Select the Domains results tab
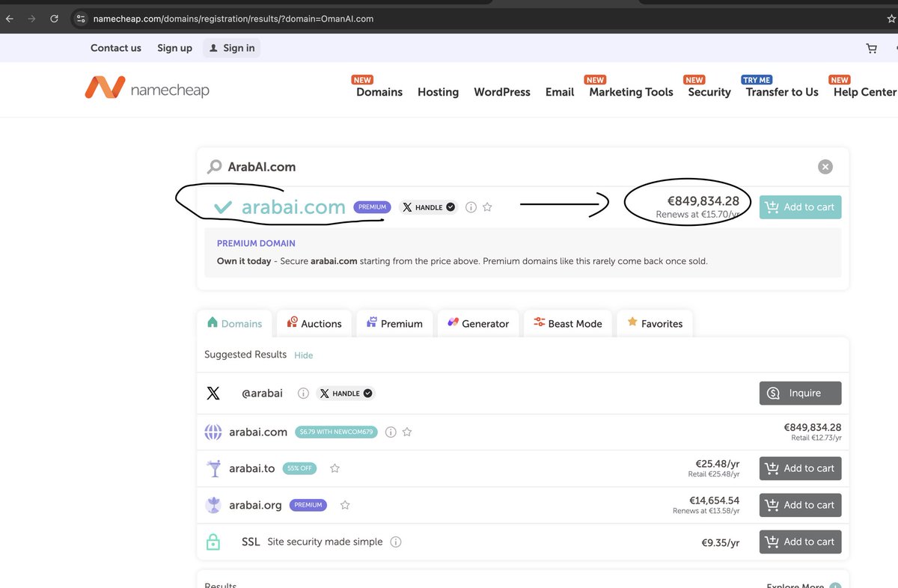This screenshot has width=898, height=588. (235, 324)
